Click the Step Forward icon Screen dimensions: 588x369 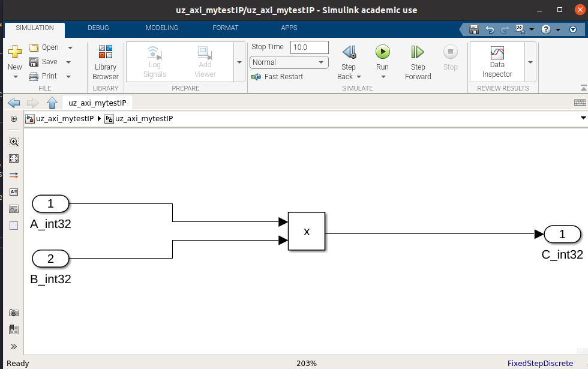418,52
